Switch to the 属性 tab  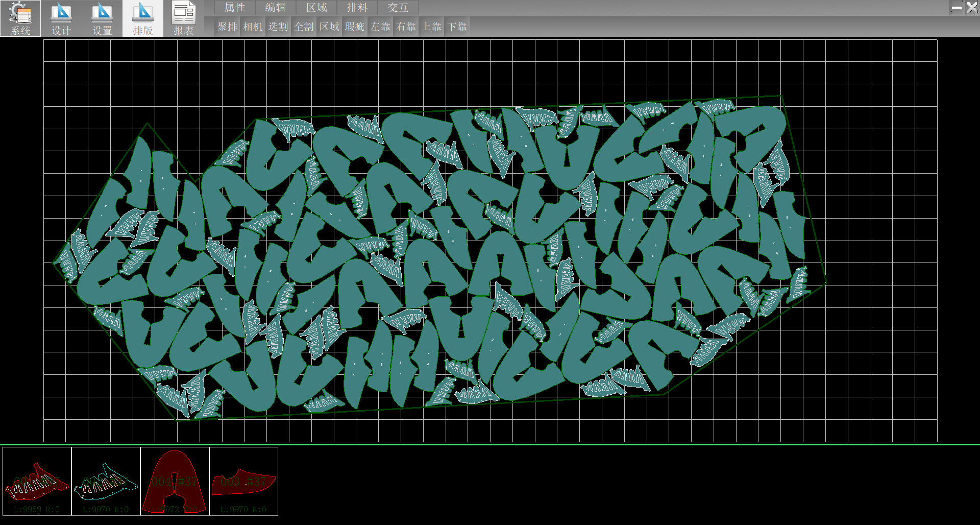coord(235,8)
